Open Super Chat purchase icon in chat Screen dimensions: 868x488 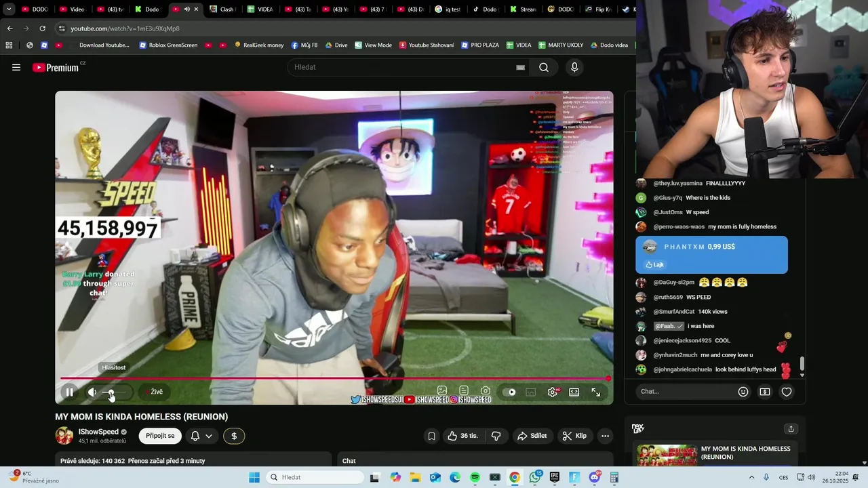(765, 391)
